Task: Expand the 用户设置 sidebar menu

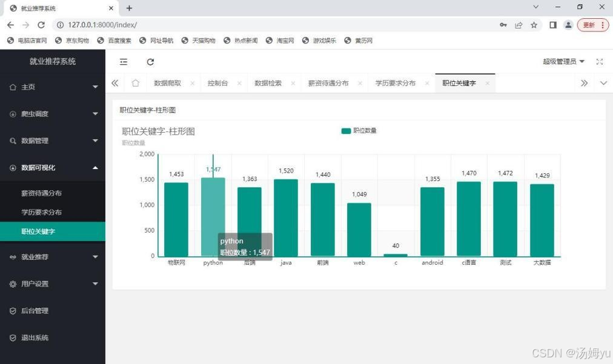Action: click(53, 284)
